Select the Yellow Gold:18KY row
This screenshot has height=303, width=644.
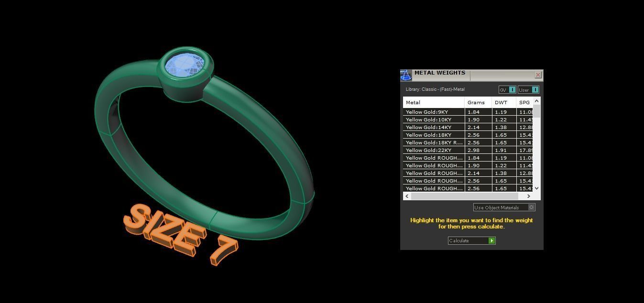(468, 135)
